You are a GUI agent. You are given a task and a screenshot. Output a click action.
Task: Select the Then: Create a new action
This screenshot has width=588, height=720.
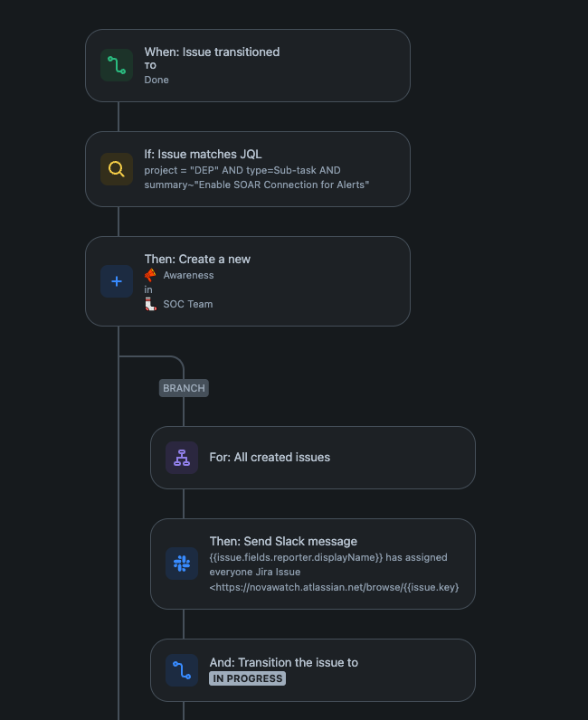(248, 281)
